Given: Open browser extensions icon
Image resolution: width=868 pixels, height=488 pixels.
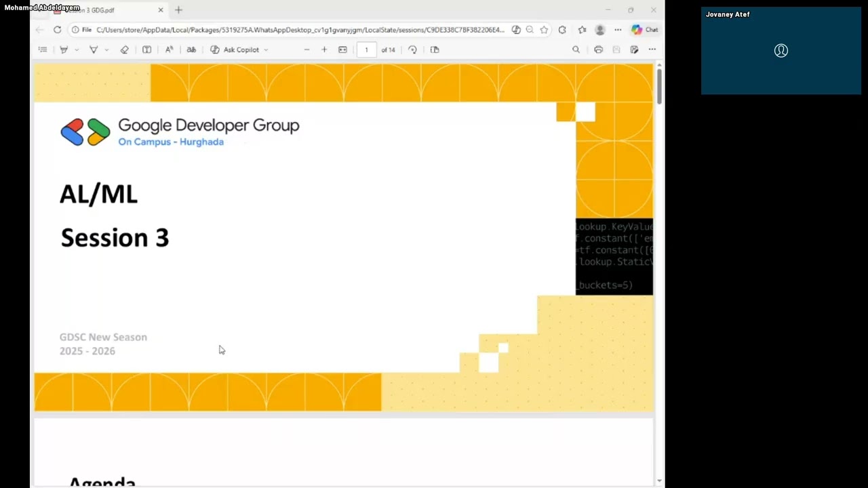Looking at the screenshot, I should click(562, 30).
